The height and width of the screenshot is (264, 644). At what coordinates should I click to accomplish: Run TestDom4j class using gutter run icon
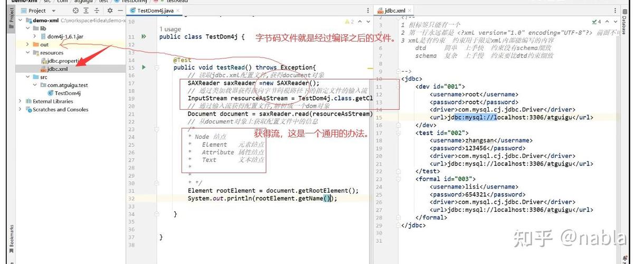click(144, 36)
